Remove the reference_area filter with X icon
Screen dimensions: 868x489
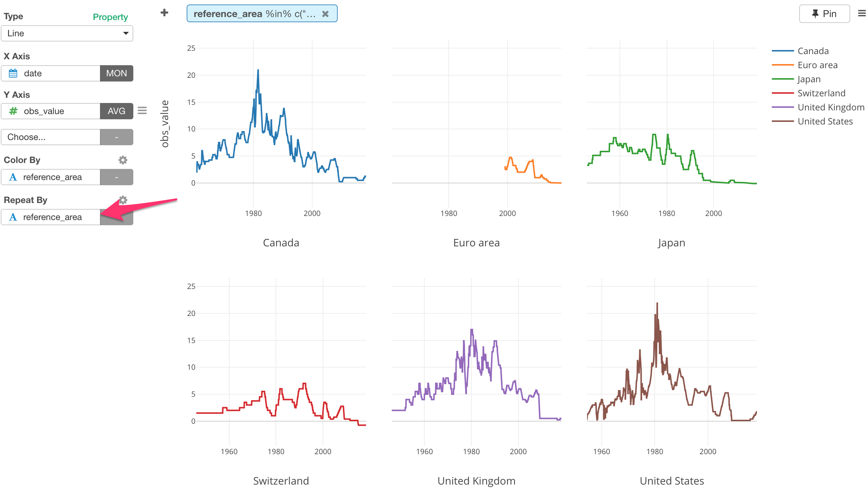(x=325, y=14)
